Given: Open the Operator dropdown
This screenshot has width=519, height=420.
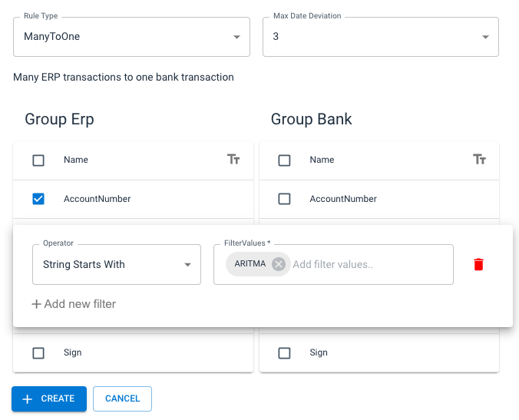Looking at the screenshot, I should pos(116,264).
